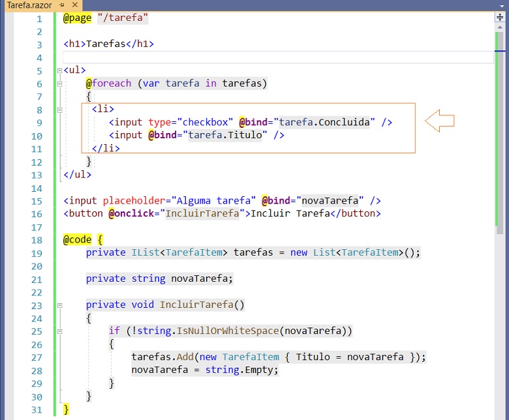Click the type="checkbox" attribute

(191, 122)
